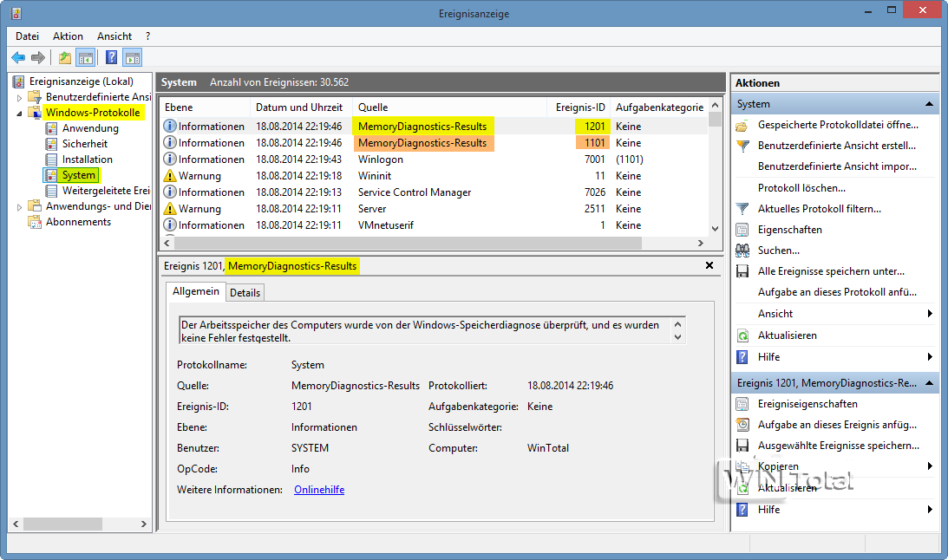Collapse the System section in Aktionen pane

click(929, 104)
